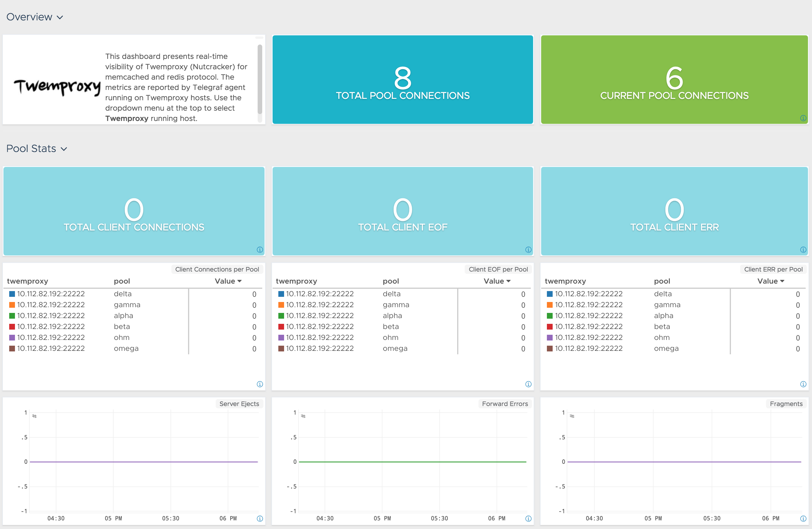This screenshot has height=529, width=812.
Task: Click the Server Ejects chart title
Action: click(239, 403)
